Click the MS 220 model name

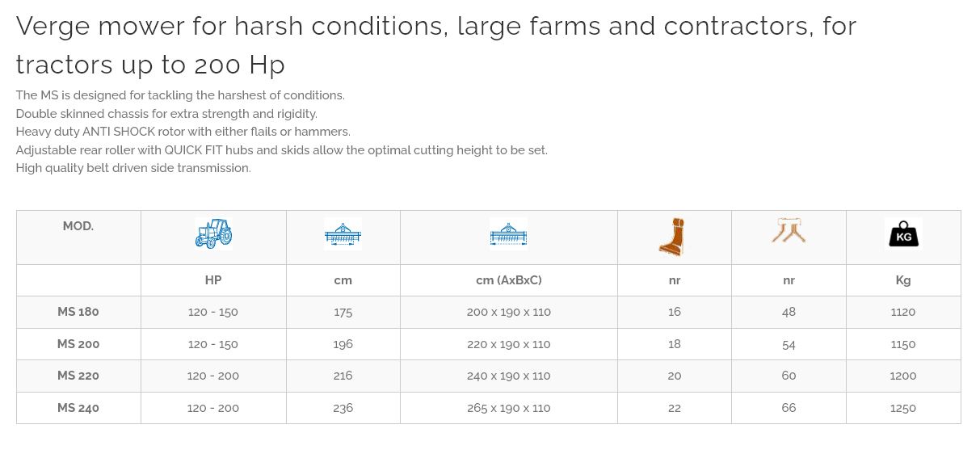pos(78,376)
